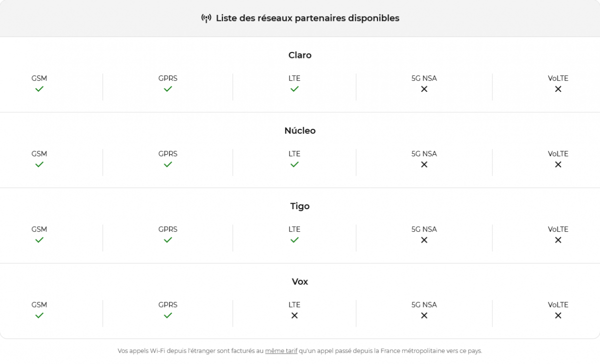Click Vox's LTE cross icon
Screen dimensions: 600x364
[294, 316]
